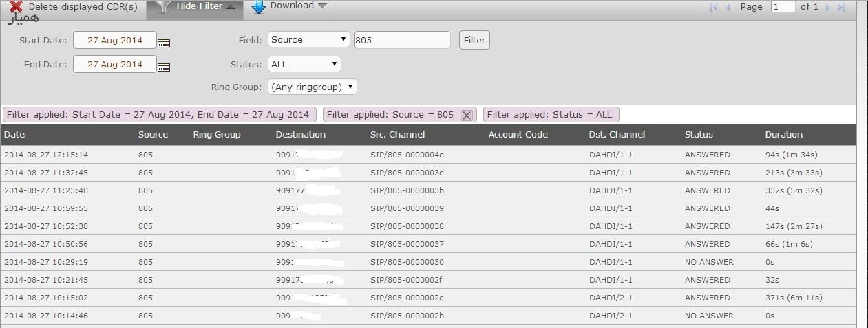Screen dimensions: 868x328
Task: Sort by the Date column header
Action: click(x=14, y=135)
